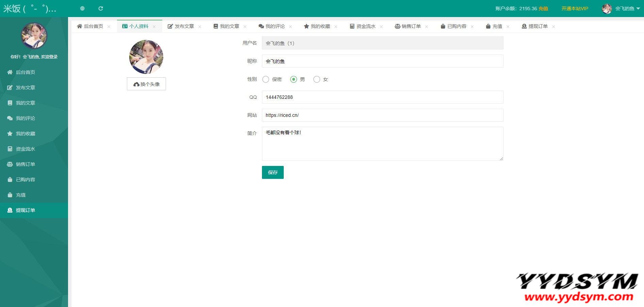Image resolution: width=644 pixels, height=307 pixels.
Task: Select the 男 gender radio button
Action: [293, 79]
